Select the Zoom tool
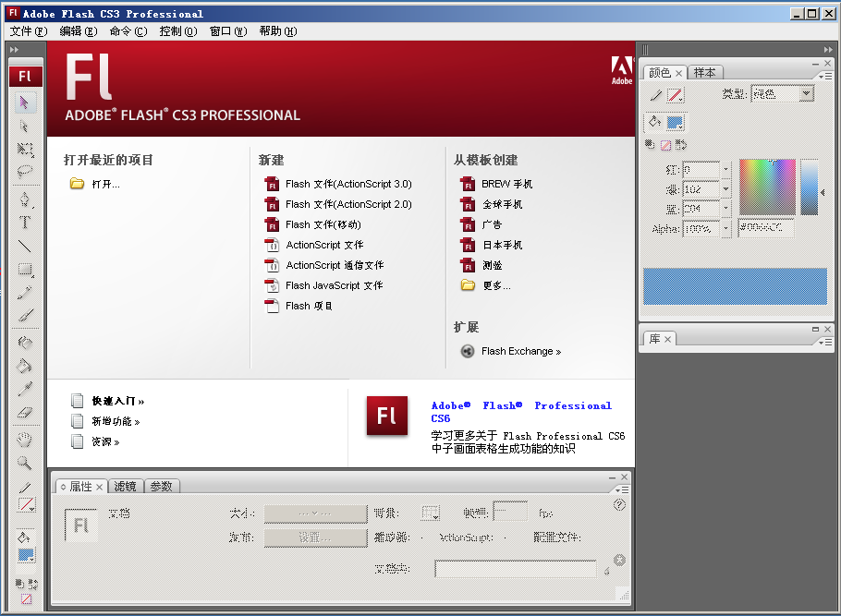 coord(25,465)
